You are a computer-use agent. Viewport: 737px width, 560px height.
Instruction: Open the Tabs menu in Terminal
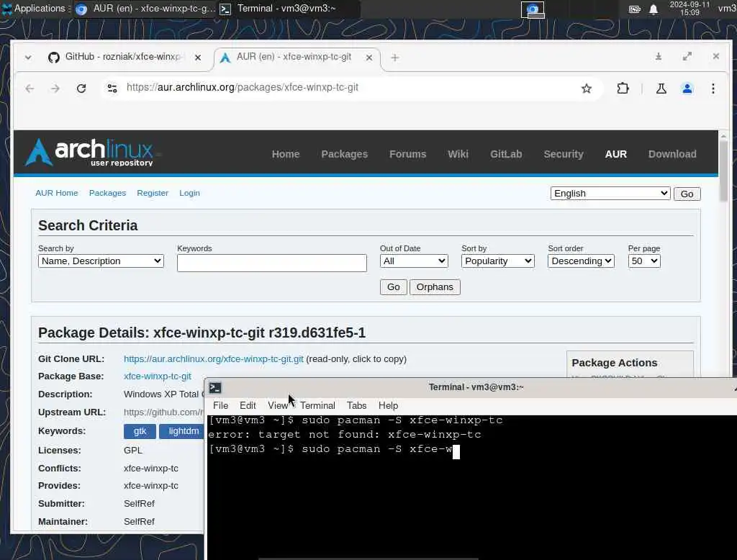pyautogui.click(x=357, y=405)
